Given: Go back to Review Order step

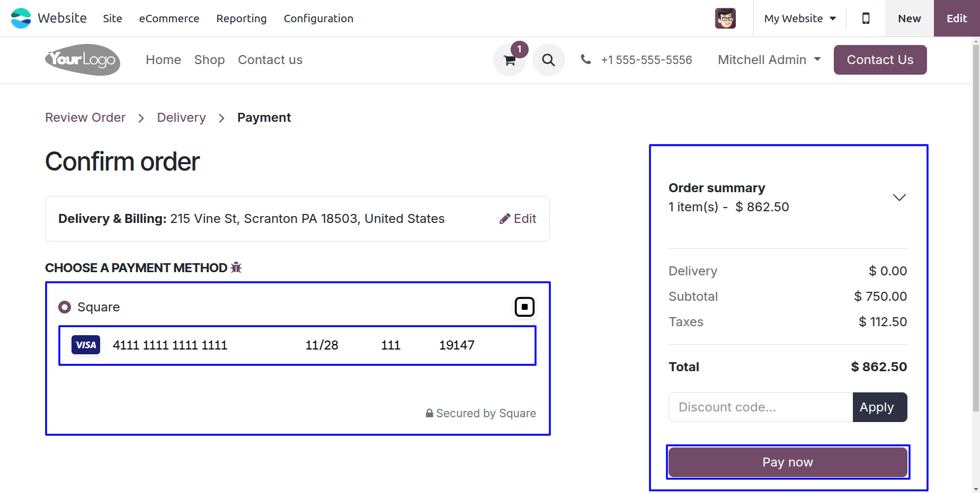Looking at the screenshot, I should coord(85,118).
